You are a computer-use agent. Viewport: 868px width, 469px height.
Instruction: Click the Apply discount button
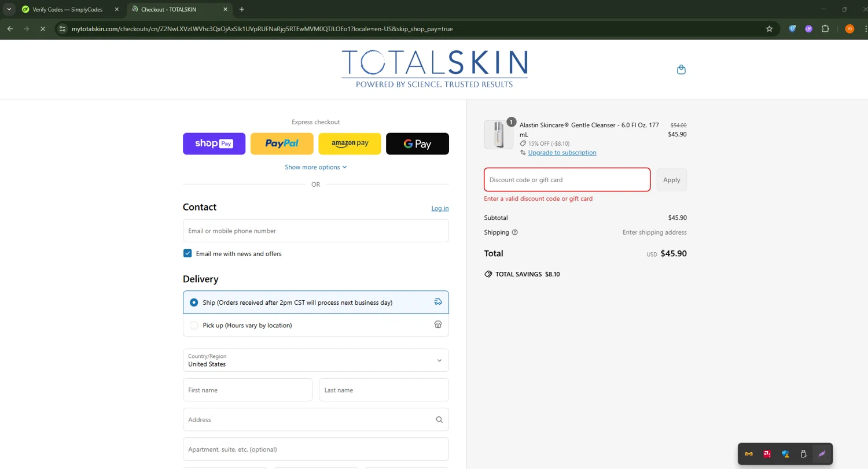[672, 180]
